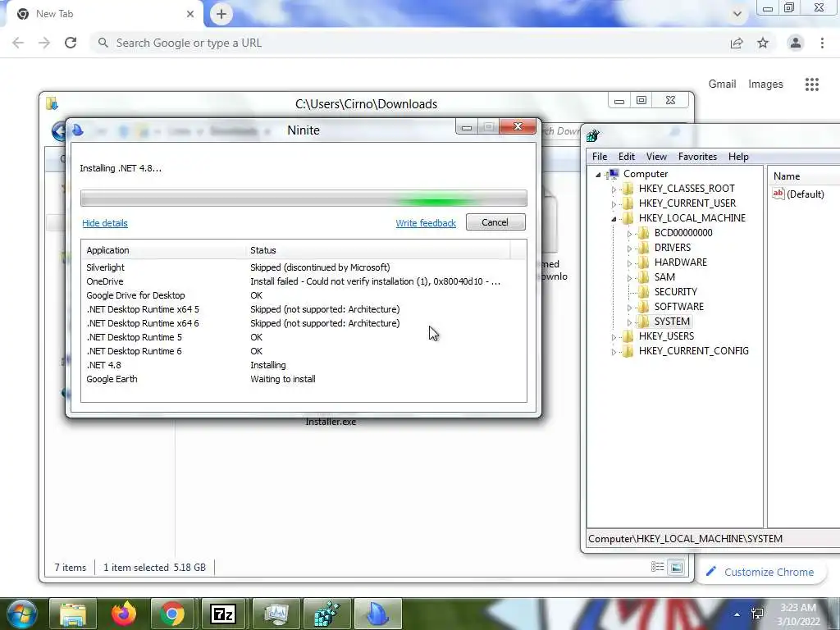Bookmark this tab with star icon
840x630 pixels.
coord(763,43)
